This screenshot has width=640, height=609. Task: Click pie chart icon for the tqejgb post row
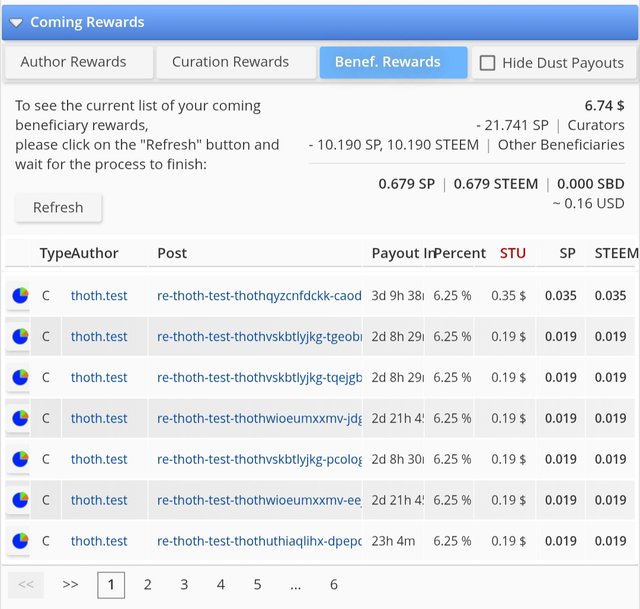[x=19, y=378]
